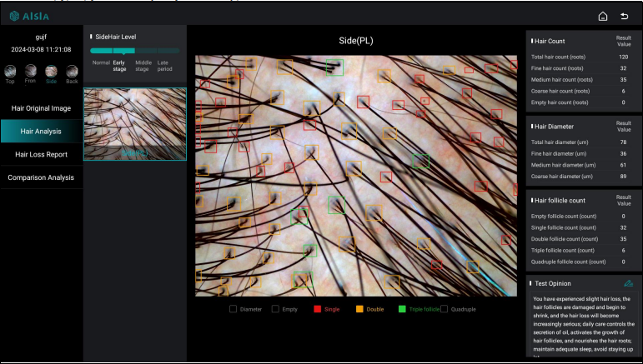Image resolution: width=643 pixels, height=364 pixels.
Task: Select the Back scalp view icon
Action: click(73, 72)
